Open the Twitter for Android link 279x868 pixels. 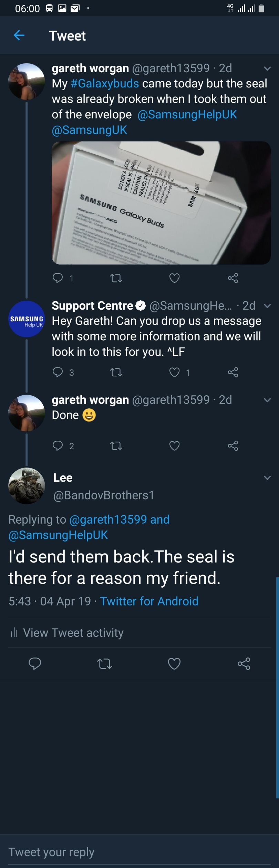pyautogui.click(x=149, y=601)
